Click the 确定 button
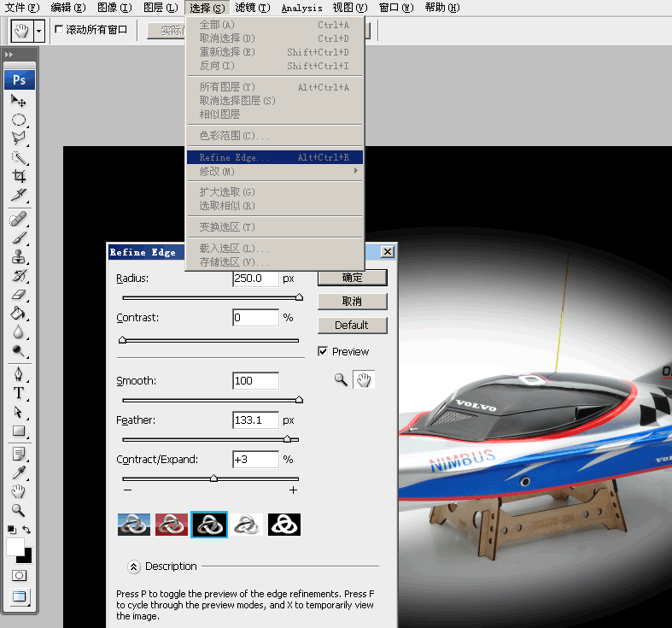Viewport: 672px width, 628px height. (x=353, y=278)
